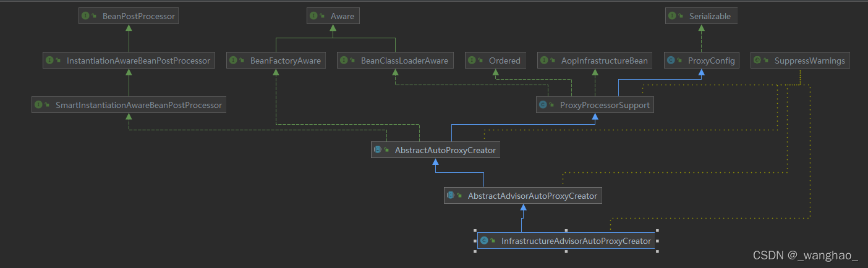Select the Serializable node label
The height and width of the screenshot is (268, 868).
coord(710,16)
